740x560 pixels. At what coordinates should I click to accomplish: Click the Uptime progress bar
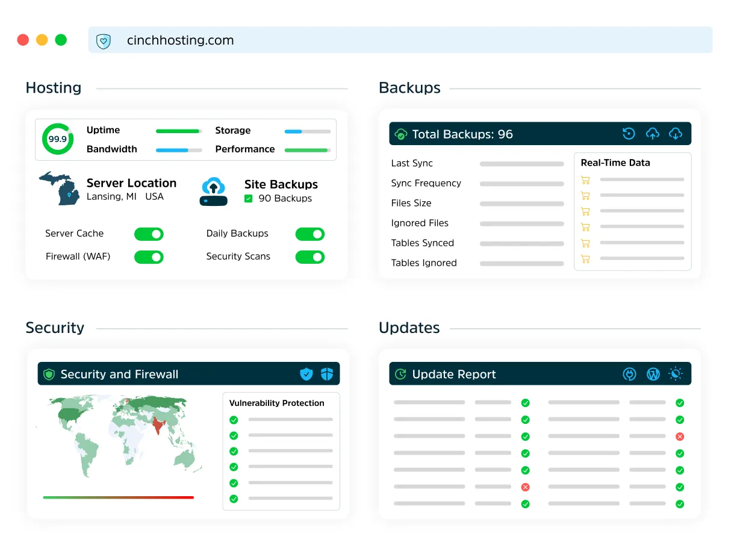pyautogui.click(x=179, y=131)
